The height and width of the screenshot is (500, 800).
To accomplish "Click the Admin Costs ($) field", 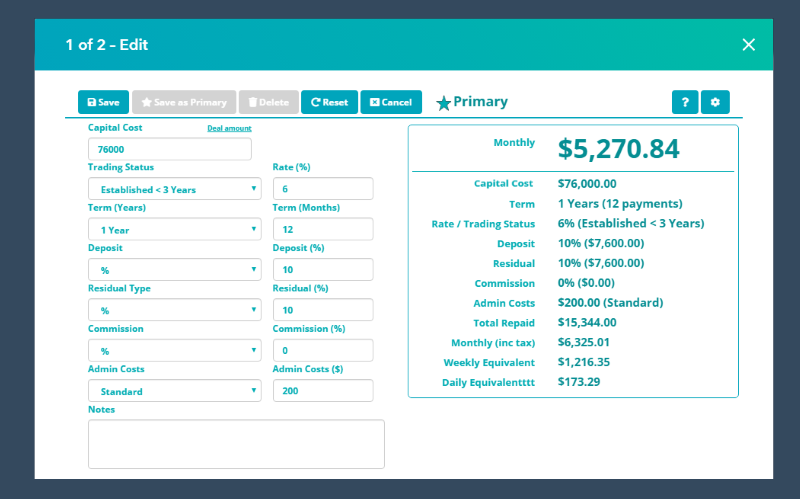I will (x=323, y=391).
